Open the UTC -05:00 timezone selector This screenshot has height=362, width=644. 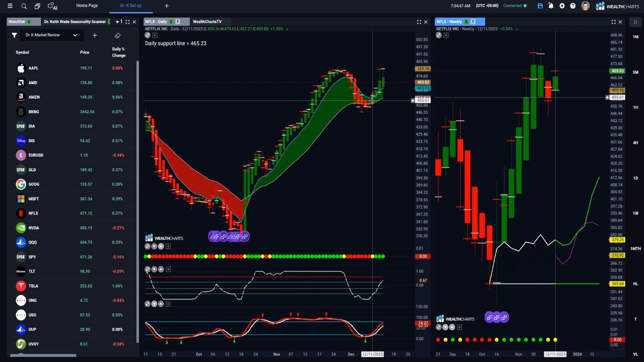pos(487,6)
